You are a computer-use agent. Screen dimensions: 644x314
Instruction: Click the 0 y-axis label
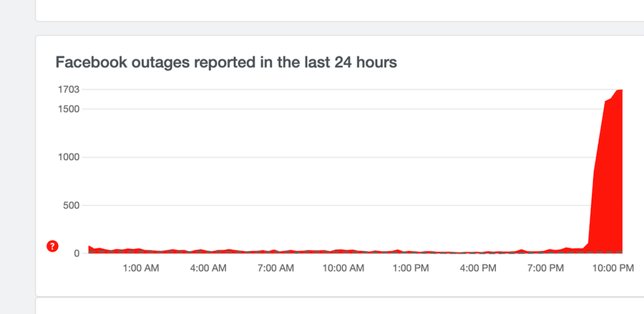tap(77, 253)
